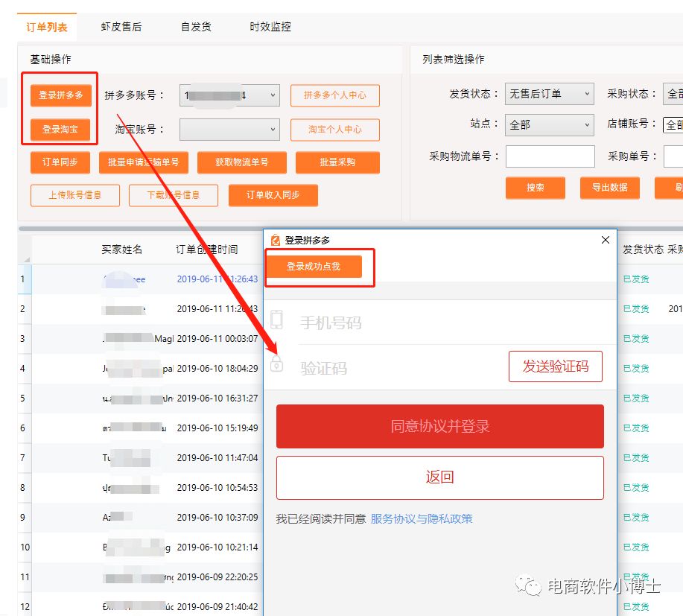Focus the 验证码 input field
This screenshot has width=683, height=616.
[x=401, y=368]
